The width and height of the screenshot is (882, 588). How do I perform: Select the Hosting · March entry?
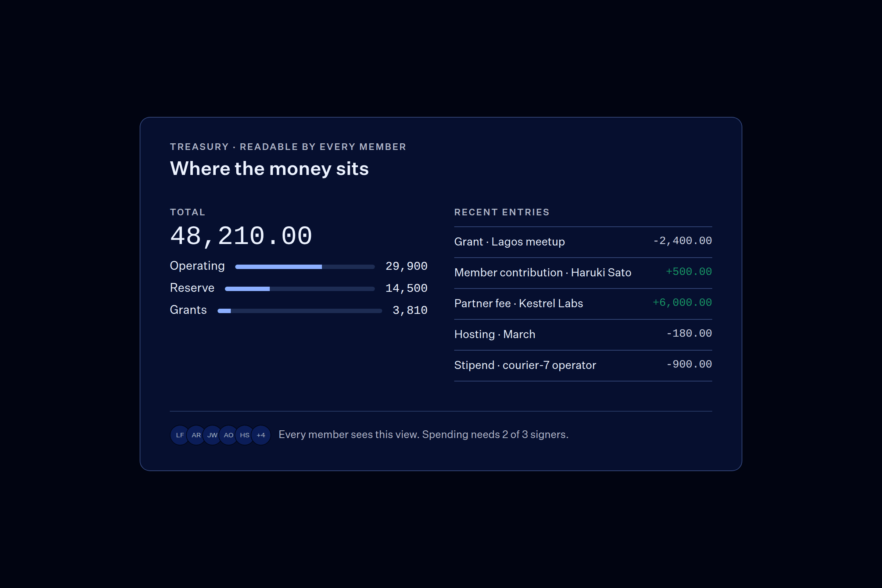click(583, 334)
